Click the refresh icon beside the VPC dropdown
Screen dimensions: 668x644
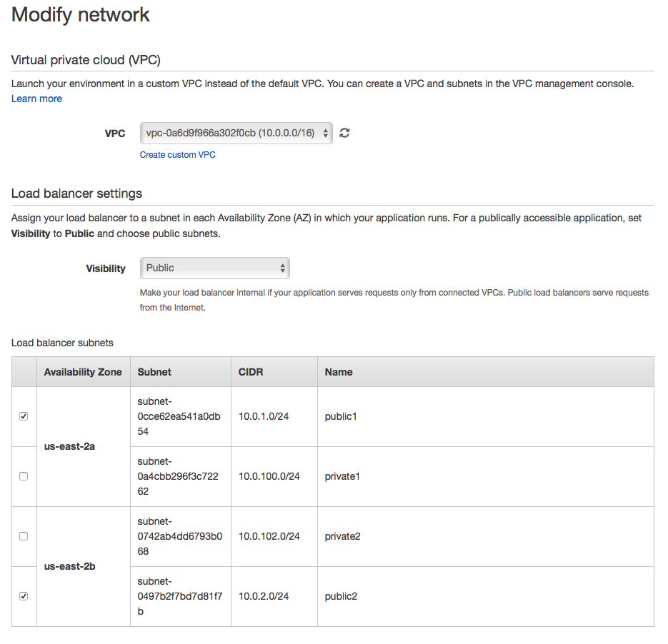pos(344,133)
